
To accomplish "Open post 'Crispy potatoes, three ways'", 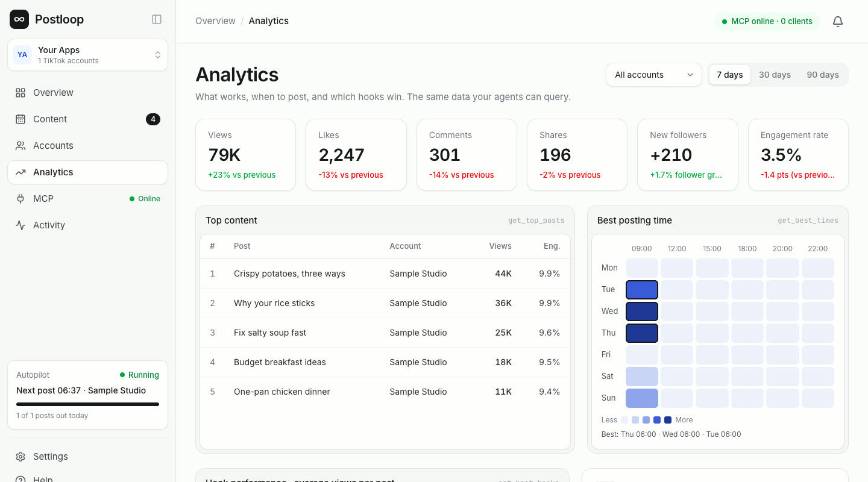I will 289,274.
